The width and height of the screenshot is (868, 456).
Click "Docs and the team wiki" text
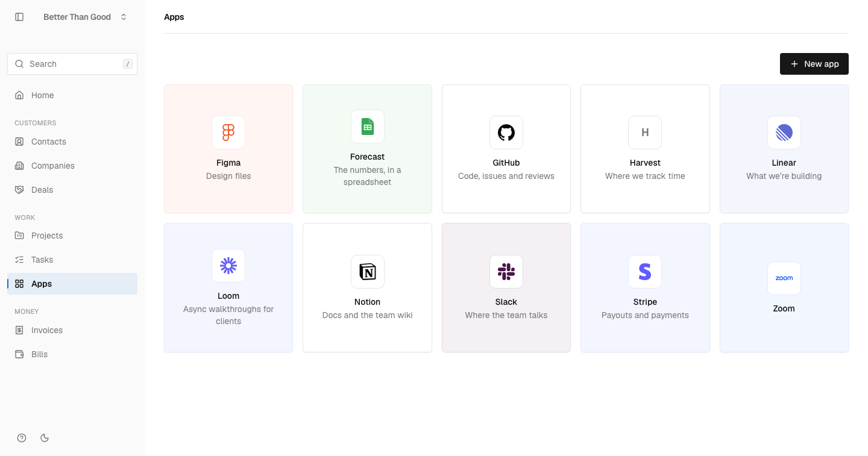coord(368,315)
